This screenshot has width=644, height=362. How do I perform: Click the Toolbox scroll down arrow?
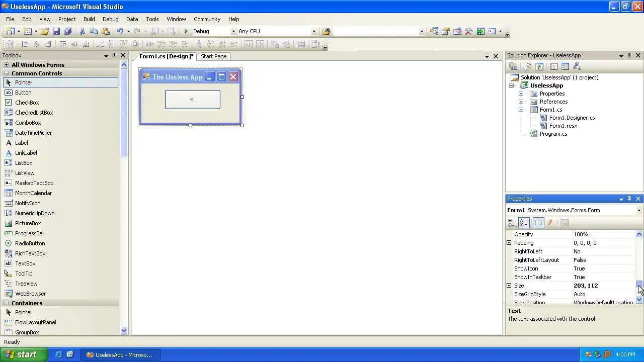click(124, 330)
